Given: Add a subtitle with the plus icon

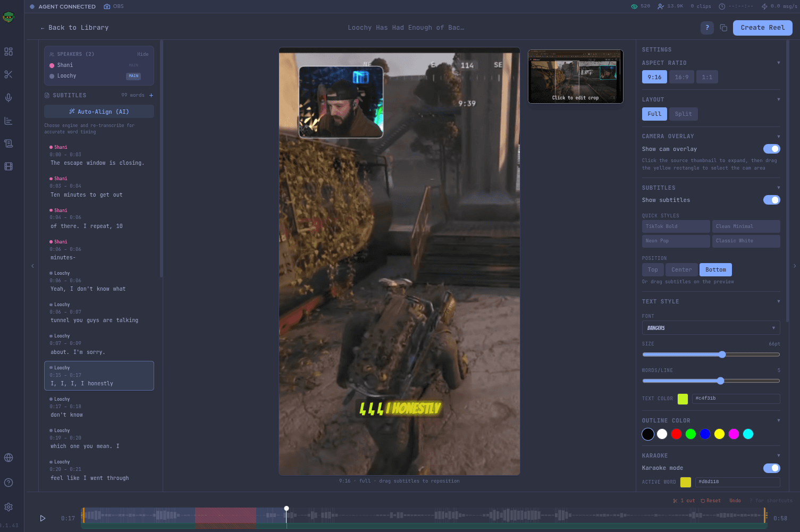Looking at the screenshot, I should tap(151, 96).
